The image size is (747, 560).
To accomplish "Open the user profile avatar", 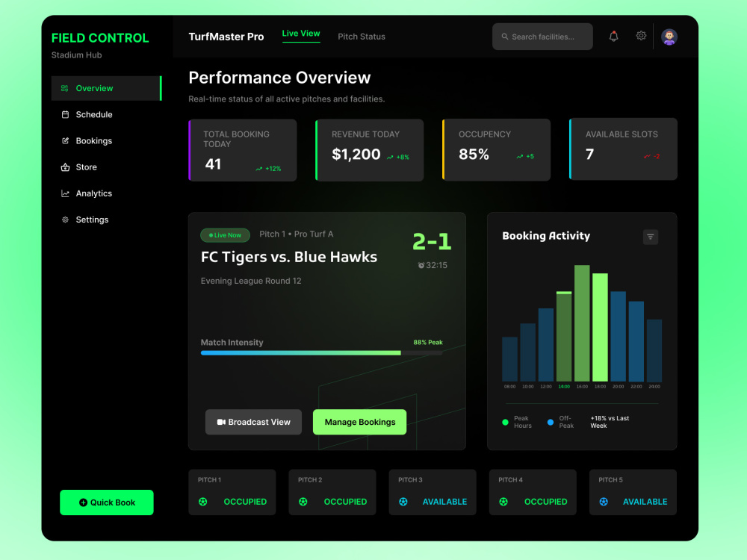I will (669, 37).
